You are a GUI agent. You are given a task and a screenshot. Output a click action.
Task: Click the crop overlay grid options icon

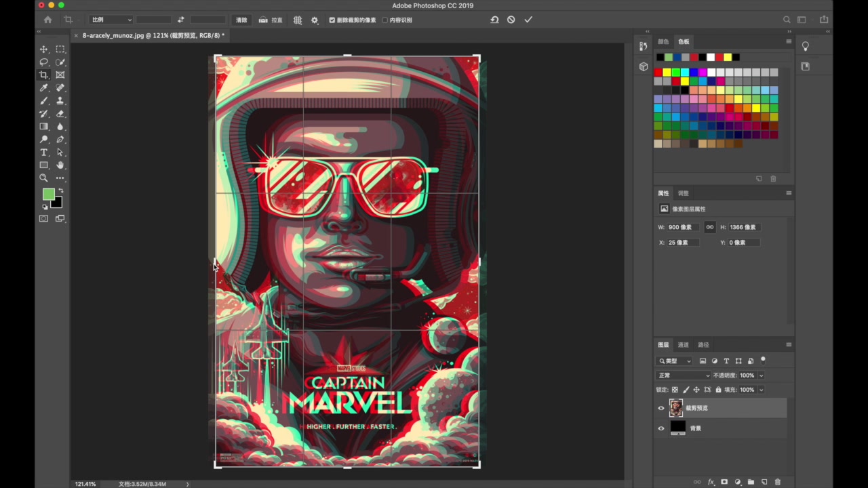coord(298,20)
